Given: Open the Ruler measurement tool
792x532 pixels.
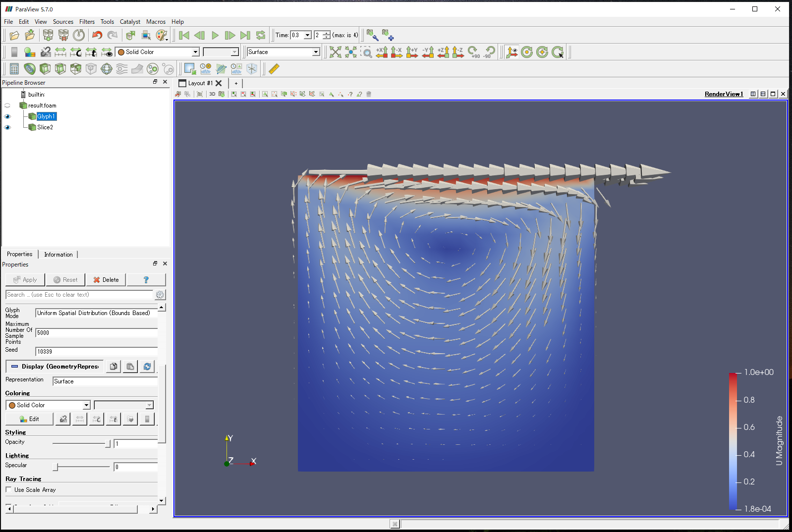Looking at the screenshot, I should [274, 69].
